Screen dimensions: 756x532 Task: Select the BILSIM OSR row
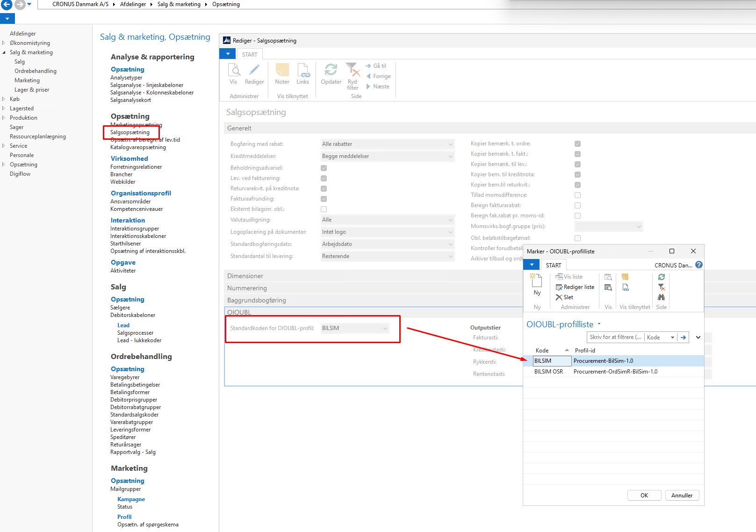point(548,372)
